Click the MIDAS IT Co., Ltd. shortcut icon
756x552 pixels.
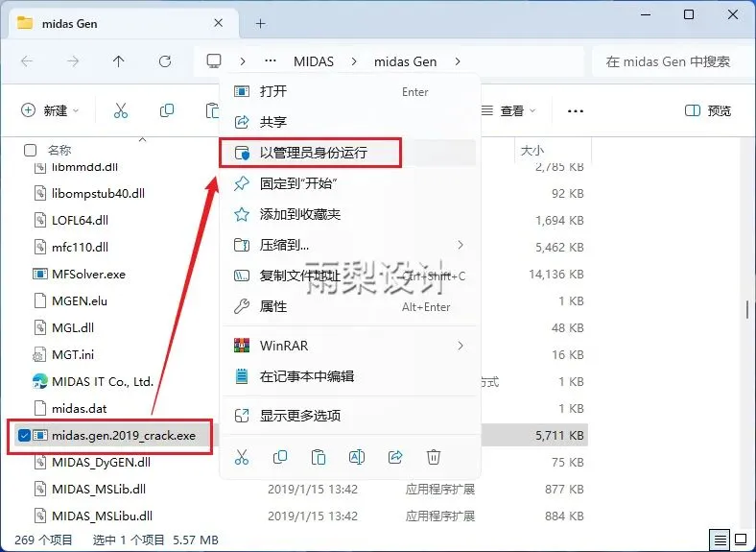[39, 382]
